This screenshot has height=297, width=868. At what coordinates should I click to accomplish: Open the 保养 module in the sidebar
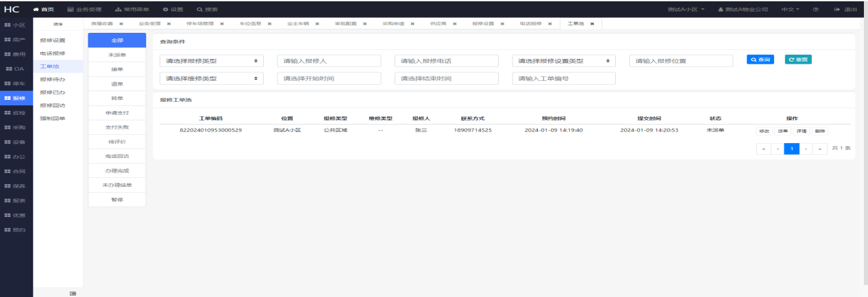[16, 185]
